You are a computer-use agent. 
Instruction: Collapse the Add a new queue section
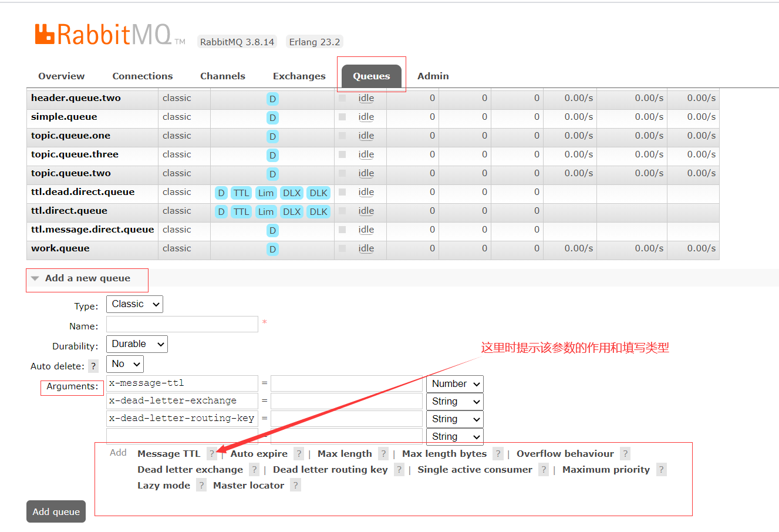pyautogui.click(x=87, y=278)
